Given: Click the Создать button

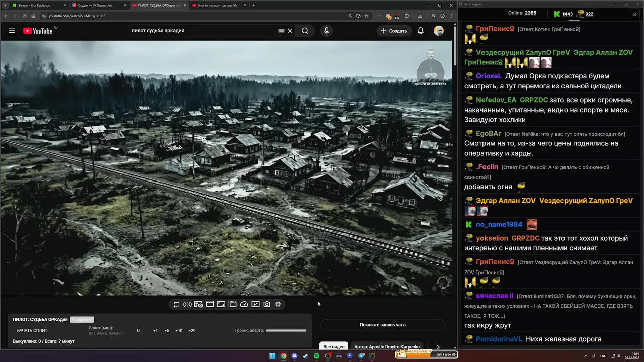Looking at the screenshot, I should 394,31.
